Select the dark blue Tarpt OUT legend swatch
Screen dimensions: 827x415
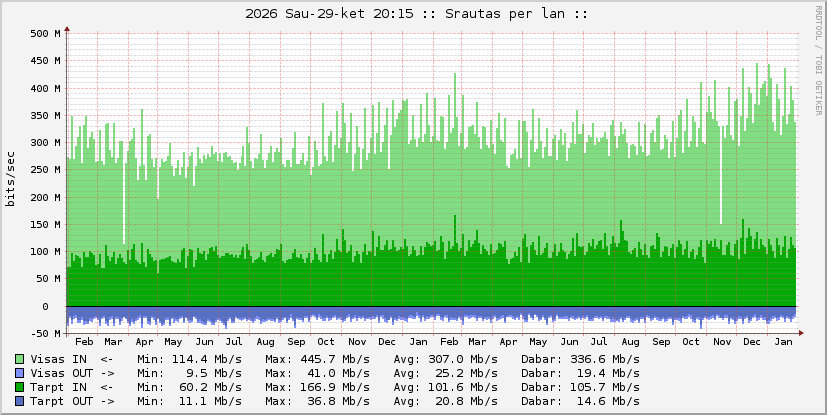point(20,401)
